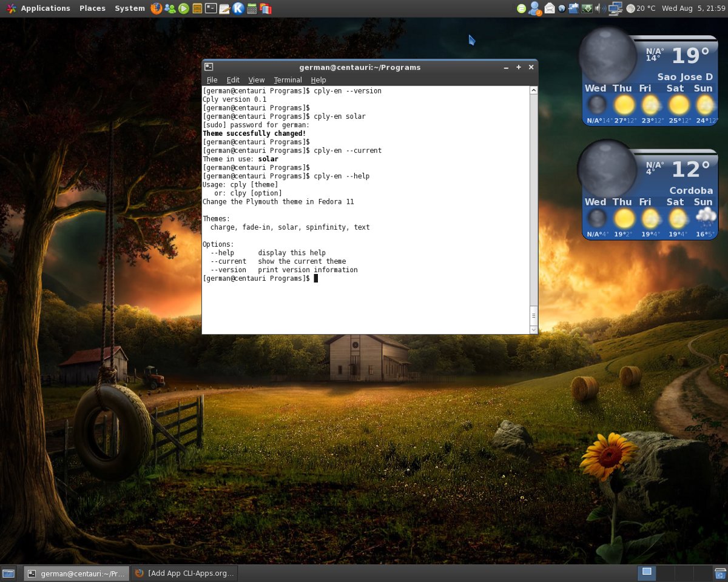728x582 pixels.
Task: Click the green play media player launcher
Action: tap(184, 8)
